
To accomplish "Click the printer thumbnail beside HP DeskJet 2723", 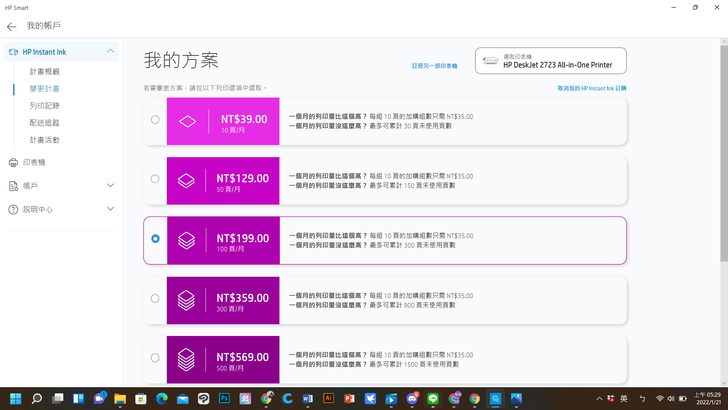I will [490, 61].
